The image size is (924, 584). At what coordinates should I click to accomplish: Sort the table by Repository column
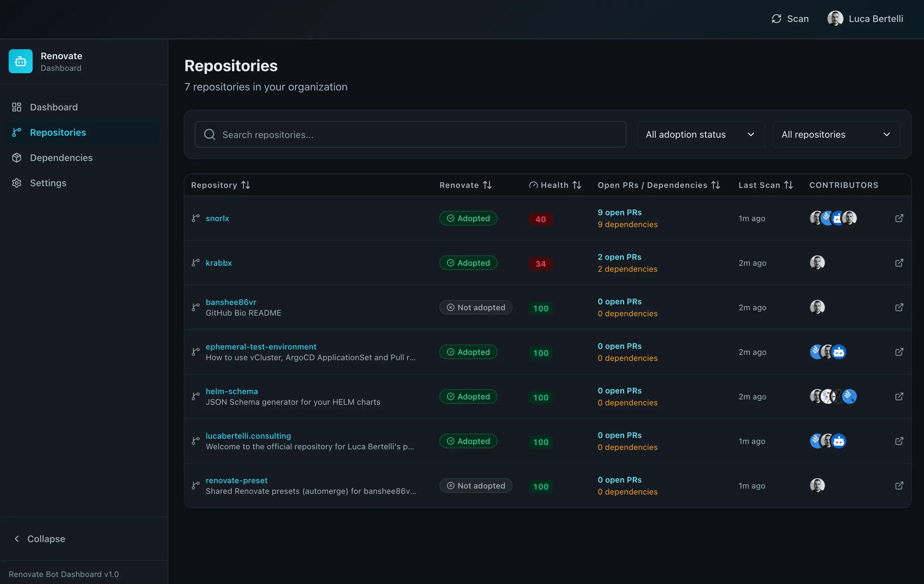(x=221, y=185)
